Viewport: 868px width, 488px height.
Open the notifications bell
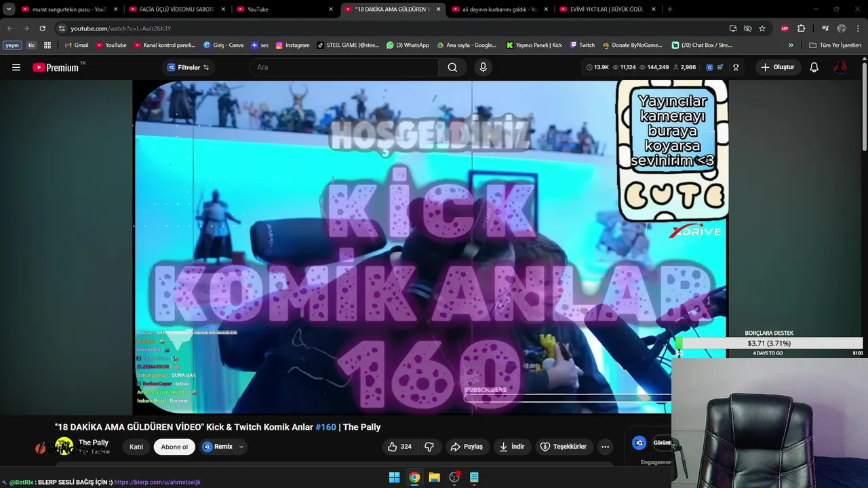click(x=814, y=67)
